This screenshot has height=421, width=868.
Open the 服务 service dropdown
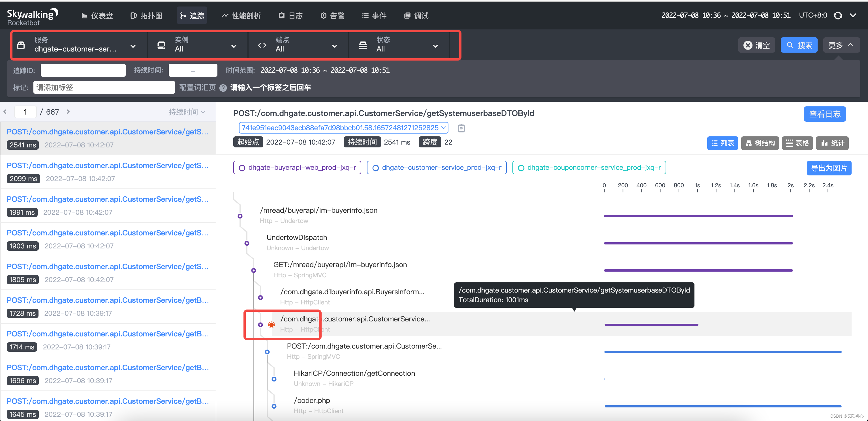(x=80, y=45)
